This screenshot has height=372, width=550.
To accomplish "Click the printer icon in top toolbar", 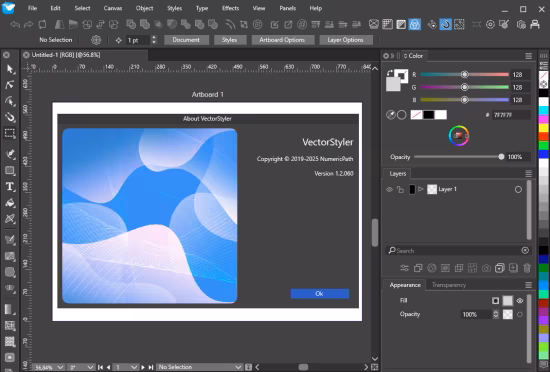I will tap(535, 25).
